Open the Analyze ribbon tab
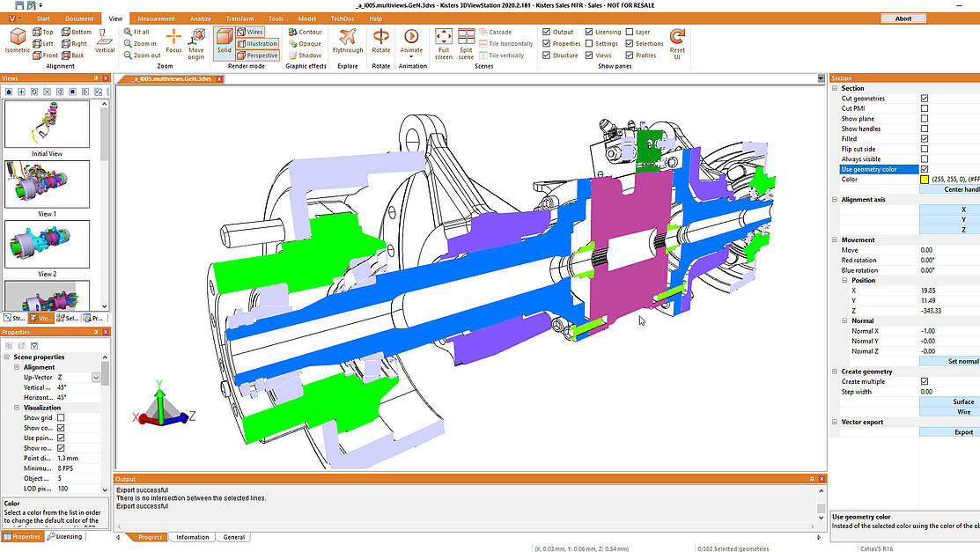The image size is (980, 552). (x=200, y=18)
